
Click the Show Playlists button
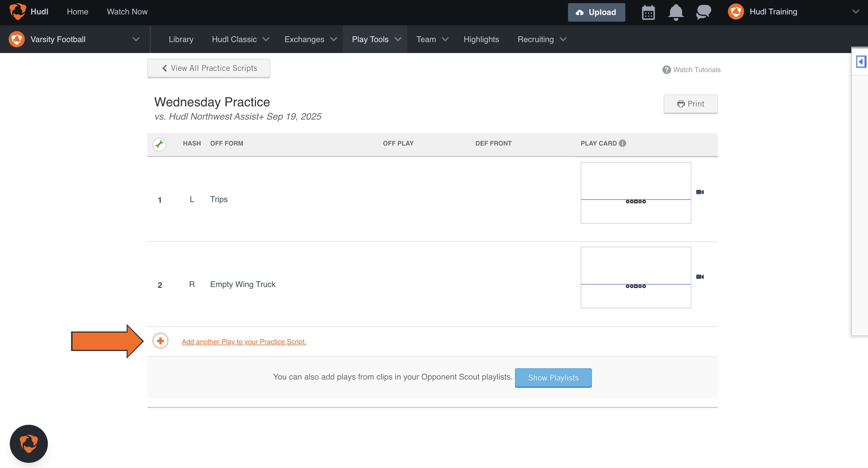coord(553,378)
